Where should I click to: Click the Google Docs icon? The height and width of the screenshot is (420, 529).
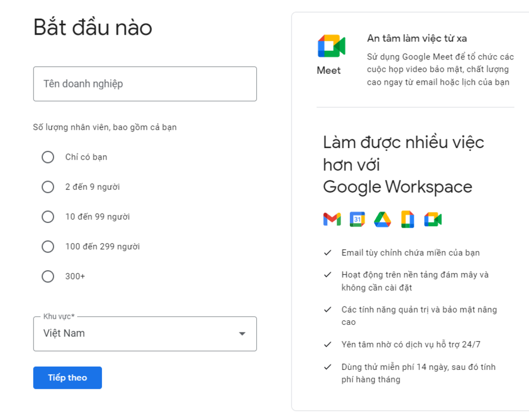pyautogui.click(x=408, y=220)
